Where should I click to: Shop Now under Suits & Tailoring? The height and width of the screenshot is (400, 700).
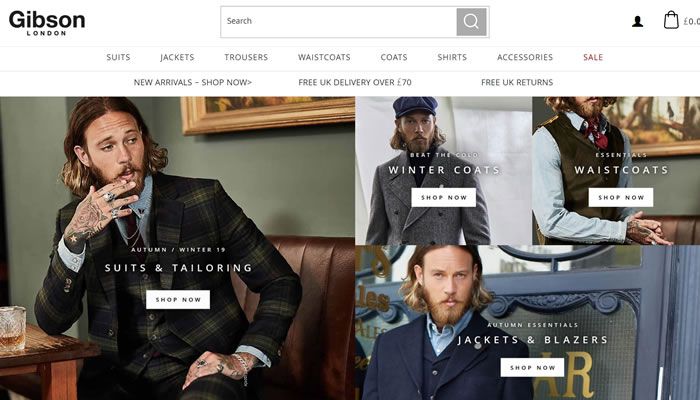[178, 299]
